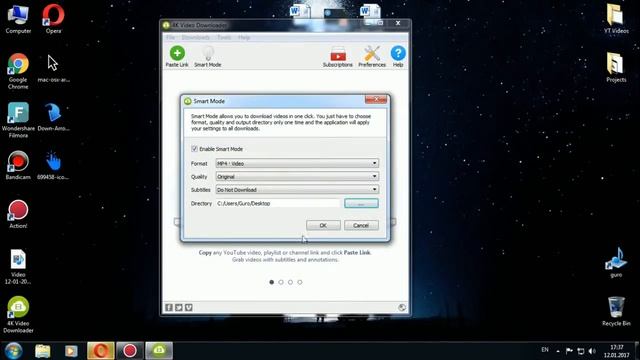Click the Smart Mode lightbulb icon
640x360 pixels.
click(208, 53)
